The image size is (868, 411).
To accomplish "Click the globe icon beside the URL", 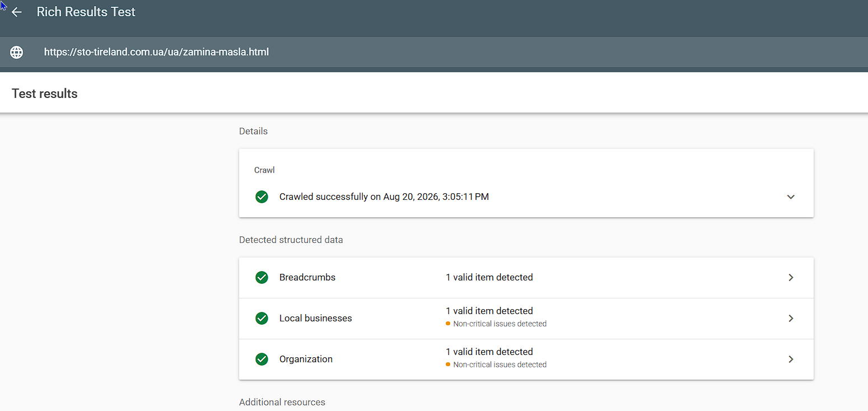I will point(17,52).
